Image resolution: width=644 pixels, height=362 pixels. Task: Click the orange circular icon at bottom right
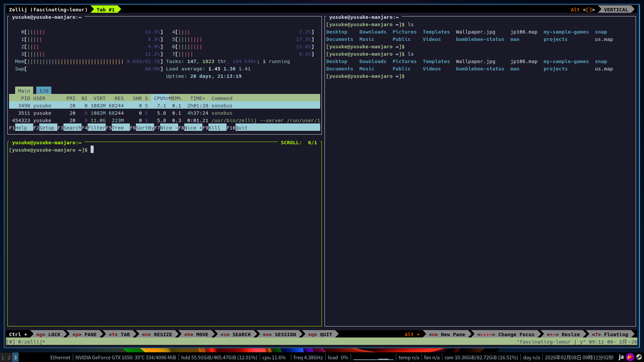point(629,356)
